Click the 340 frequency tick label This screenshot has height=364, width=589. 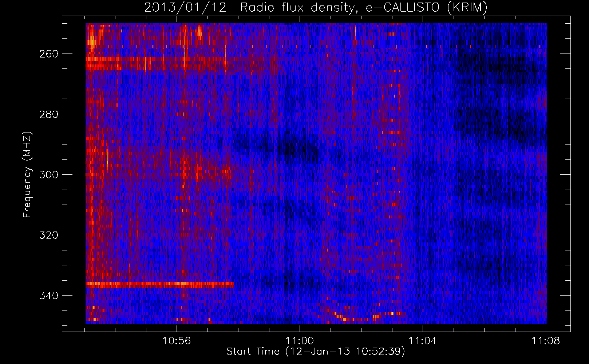48,296
